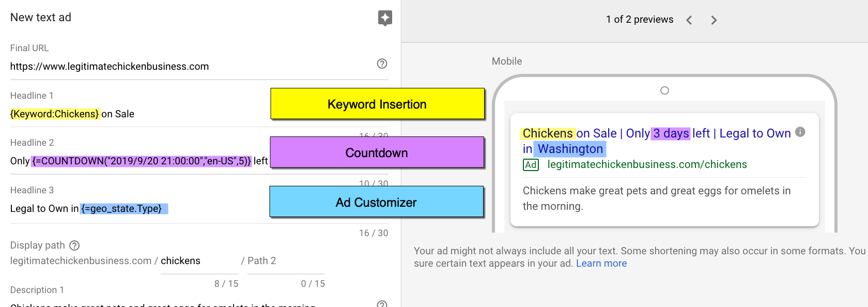Screen dimensions: 868x307
Task: Click the green display URL in preview
Action: (647, 164)
